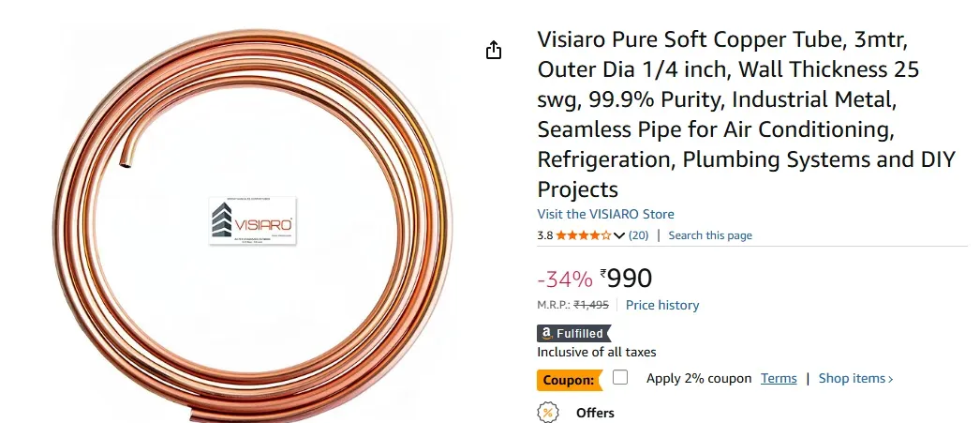Click the Amazon Fulfilled badge

[x=572, y=333]
